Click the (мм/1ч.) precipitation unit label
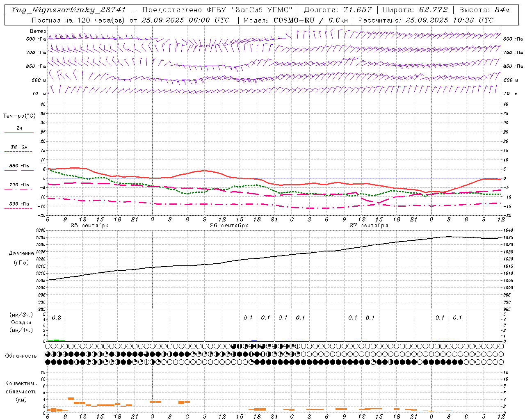Image resolution: width=525 pixels, height=420 pixels. pos(21,330)
